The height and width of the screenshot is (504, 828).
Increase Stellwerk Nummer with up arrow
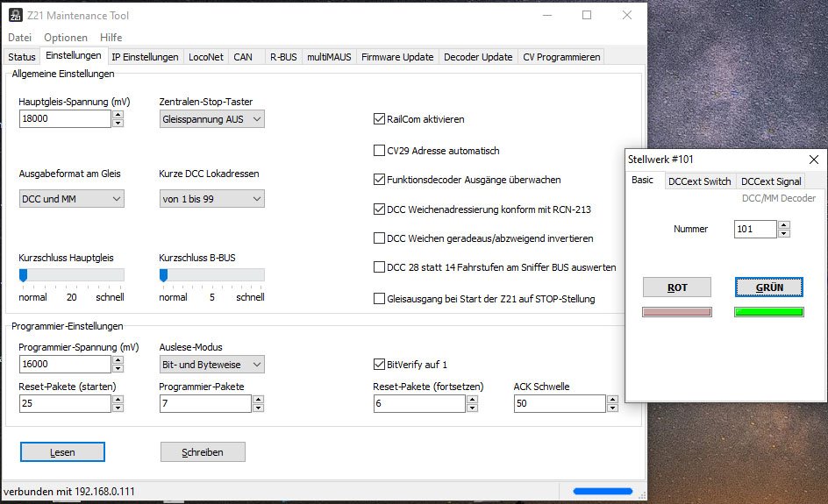(x=784, y=224)
